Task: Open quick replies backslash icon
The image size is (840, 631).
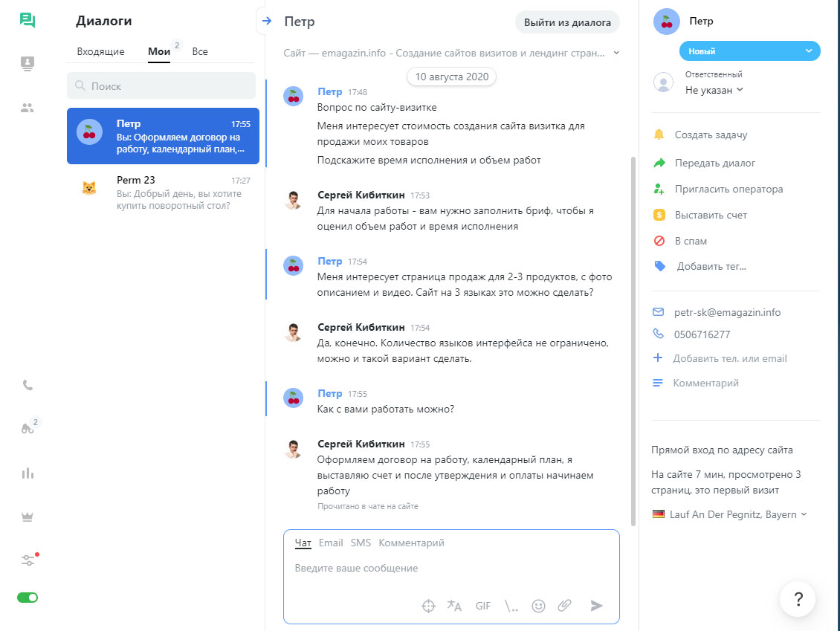Action: (x=511, y=606)
